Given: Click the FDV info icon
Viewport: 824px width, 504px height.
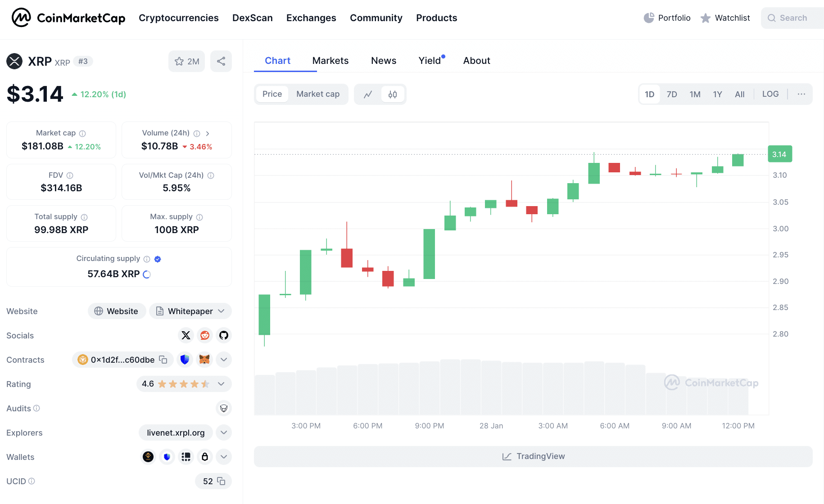Looking at the screenshot, I should click(70, 175).
